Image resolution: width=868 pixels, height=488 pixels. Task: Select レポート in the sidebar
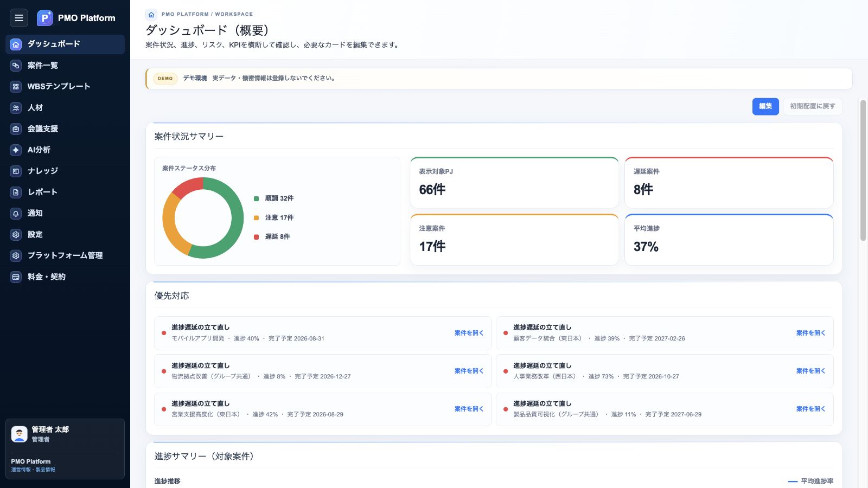[x=65, y=192]
